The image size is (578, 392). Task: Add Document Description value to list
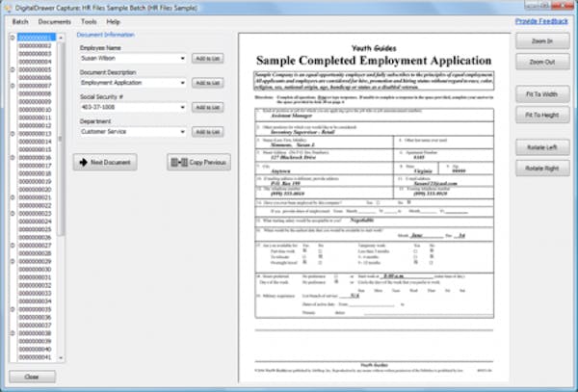coord(207,83)
